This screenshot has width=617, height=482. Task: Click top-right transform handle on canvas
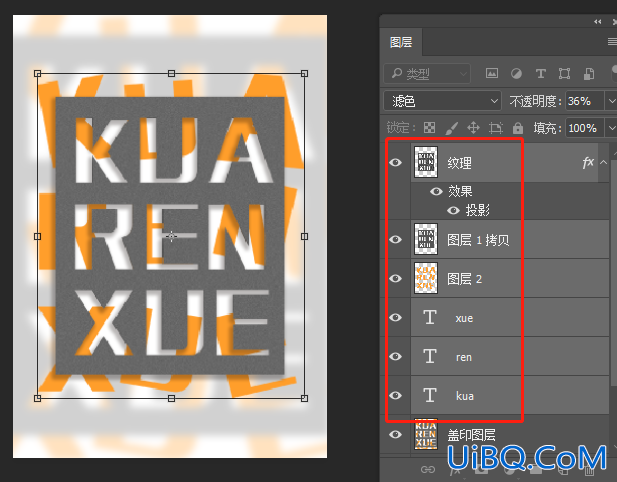(305, 74)
